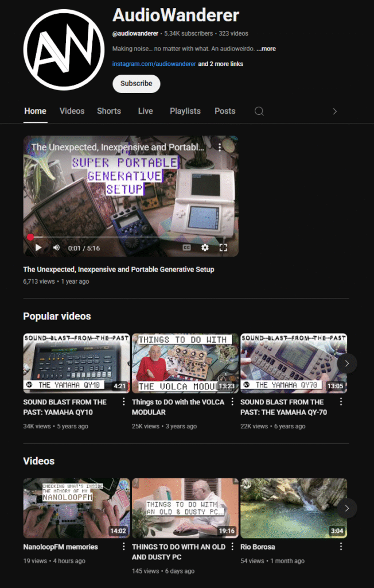Viewport: 374px width, 588px height.
Task: Subscribe to the AudioWanderer channel
Action: (x=137, y=83)
